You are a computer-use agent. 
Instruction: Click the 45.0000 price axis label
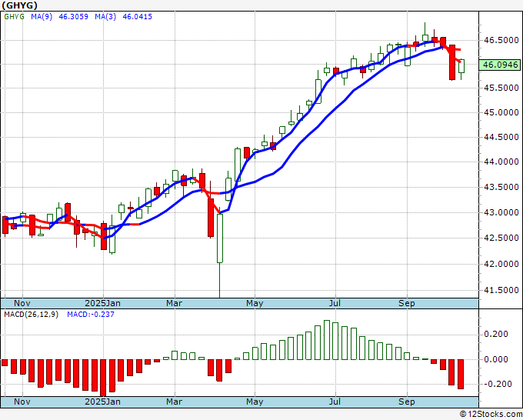pyautogui.click(x=501, y=112)
